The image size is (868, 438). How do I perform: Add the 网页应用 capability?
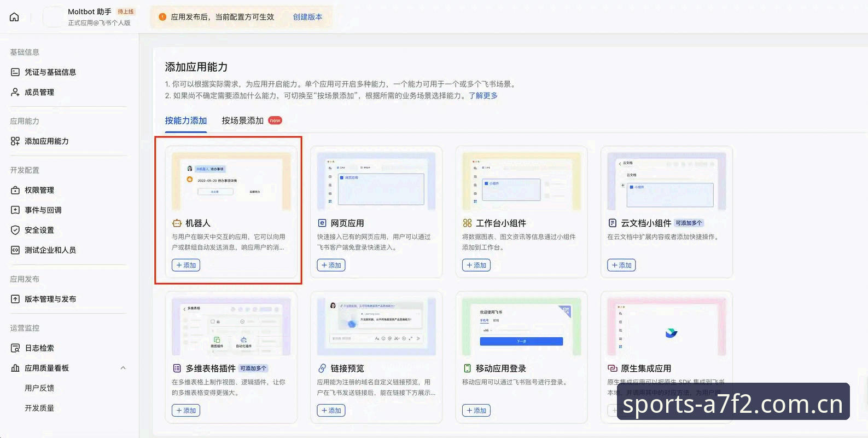[x=331, y=266]
